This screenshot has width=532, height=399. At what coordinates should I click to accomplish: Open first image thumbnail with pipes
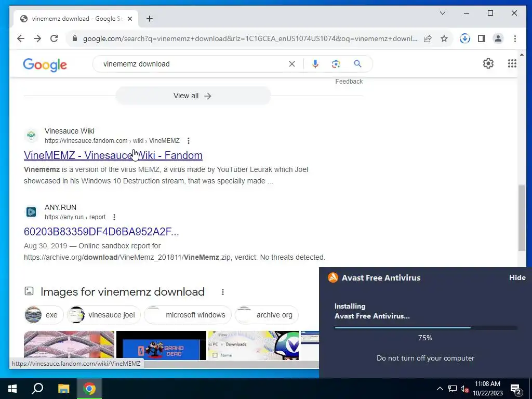[69, 345]
